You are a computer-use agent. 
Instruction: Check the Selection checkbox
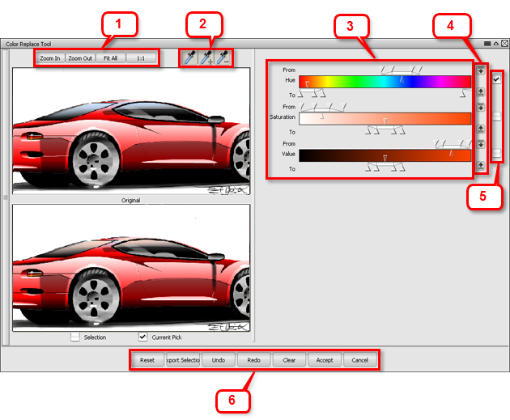(x=75, y=337)
